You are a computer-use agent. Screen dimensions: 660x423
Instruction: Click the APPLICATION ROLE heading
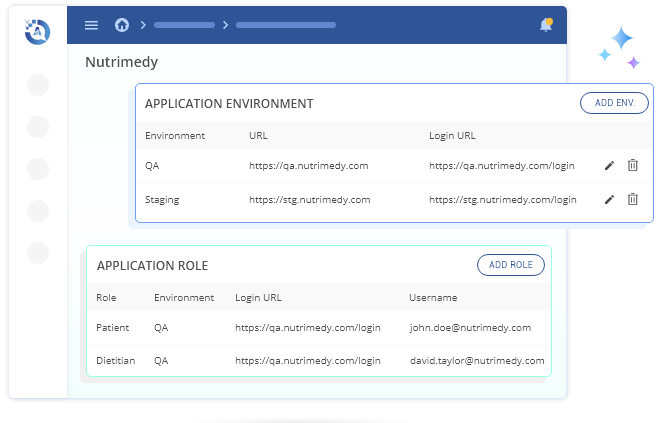[x=152, y=266]
